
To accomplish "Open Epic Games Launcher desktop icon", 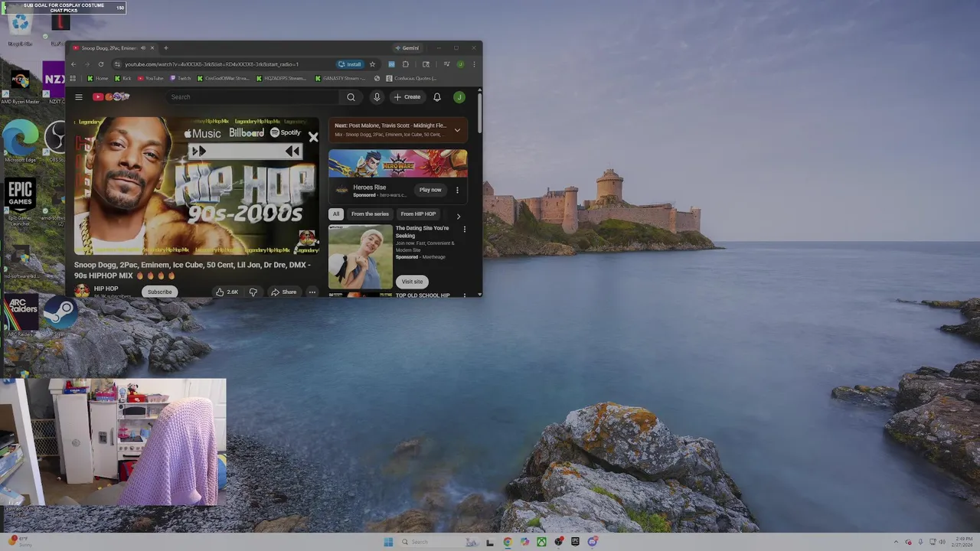I will [21, 203].
